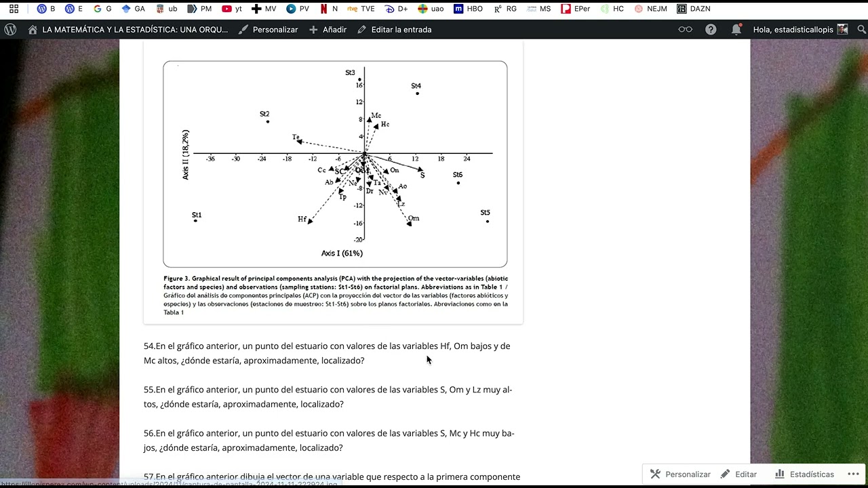Open the rtve TVE bookmark
868x488 pixels.
[x=361, y=9]
